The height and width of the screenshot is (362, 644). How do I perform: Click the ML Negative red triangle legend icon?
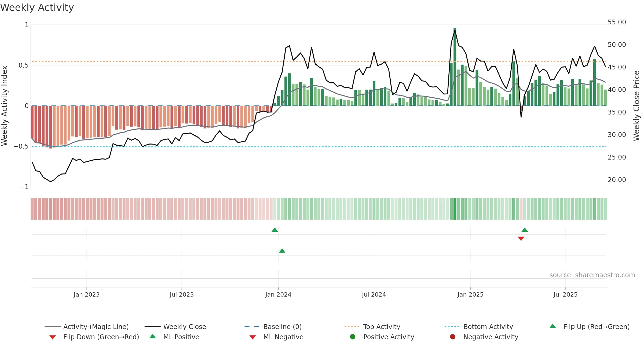[253, 337]
